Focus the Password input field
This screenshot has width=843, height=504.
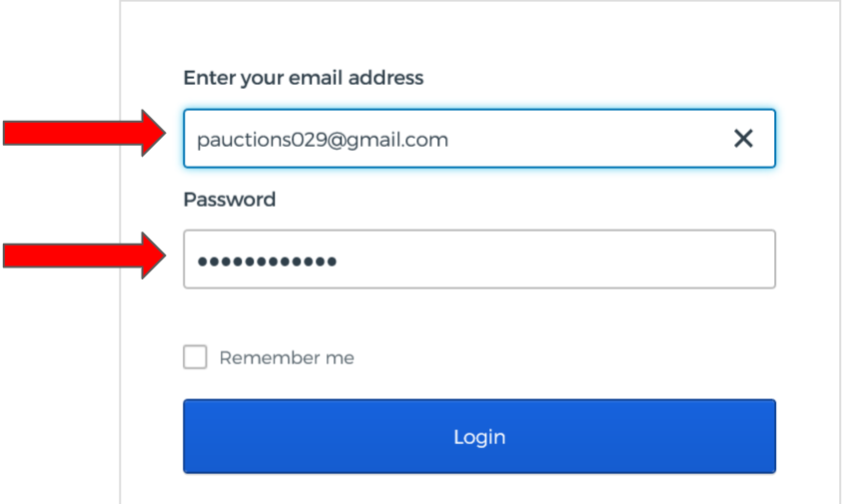coord(479,259)
